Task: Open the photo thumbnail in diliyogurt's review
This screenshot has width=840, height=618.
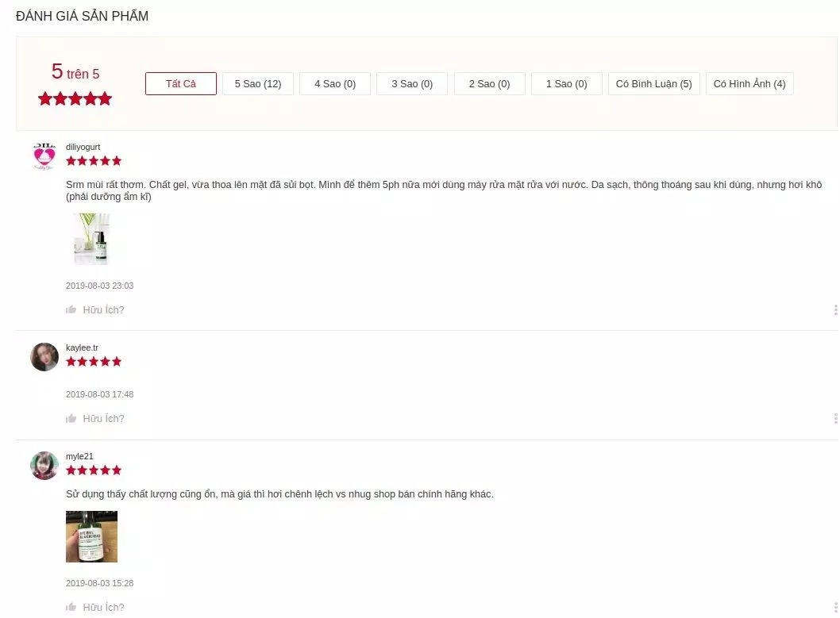Action: (91, 238)
